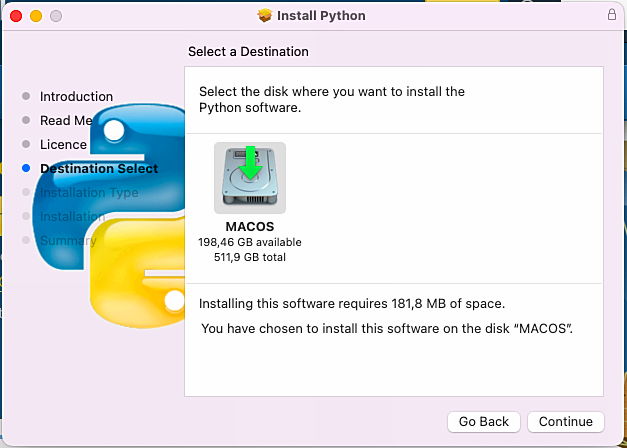Select the MACOS disk drive icon
Image resolution: width=627 pixels, height=448 pixels.
(250, 177)
